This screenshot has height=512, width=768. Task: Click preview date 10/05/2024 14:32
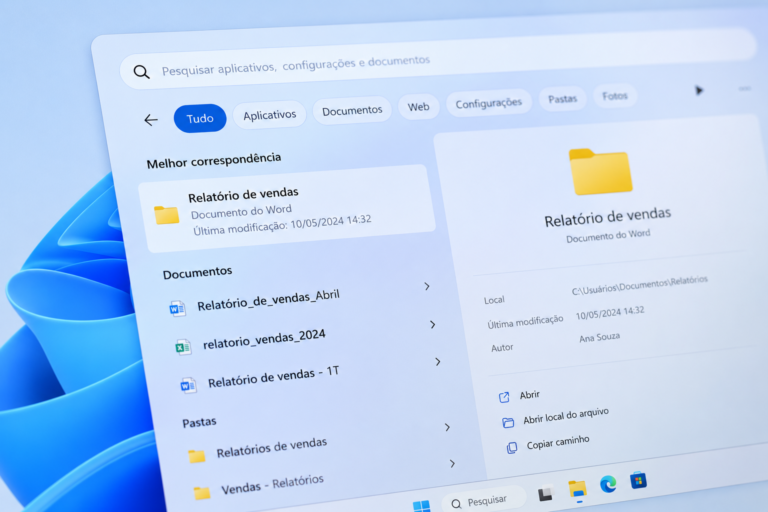click(610, 313)
